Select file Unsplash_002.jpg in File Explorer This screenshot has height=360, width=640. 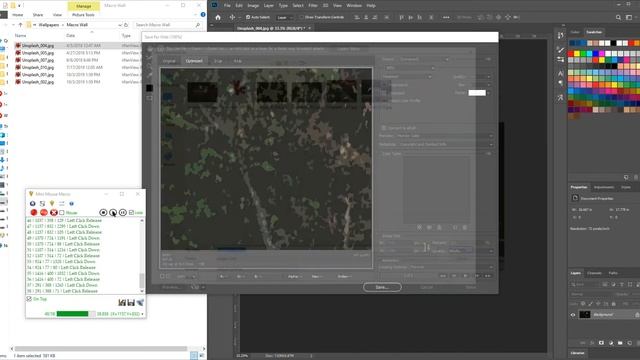click(x=38, y=82)
